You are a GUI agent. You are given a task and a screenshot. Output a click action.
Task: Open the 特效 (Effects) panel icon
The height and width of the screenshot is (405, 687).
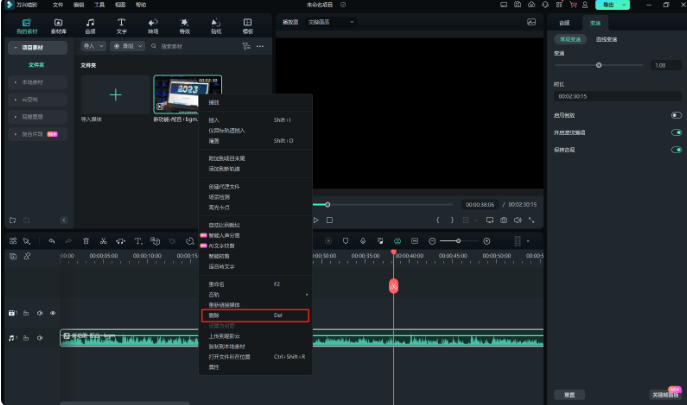click(184, 24)
